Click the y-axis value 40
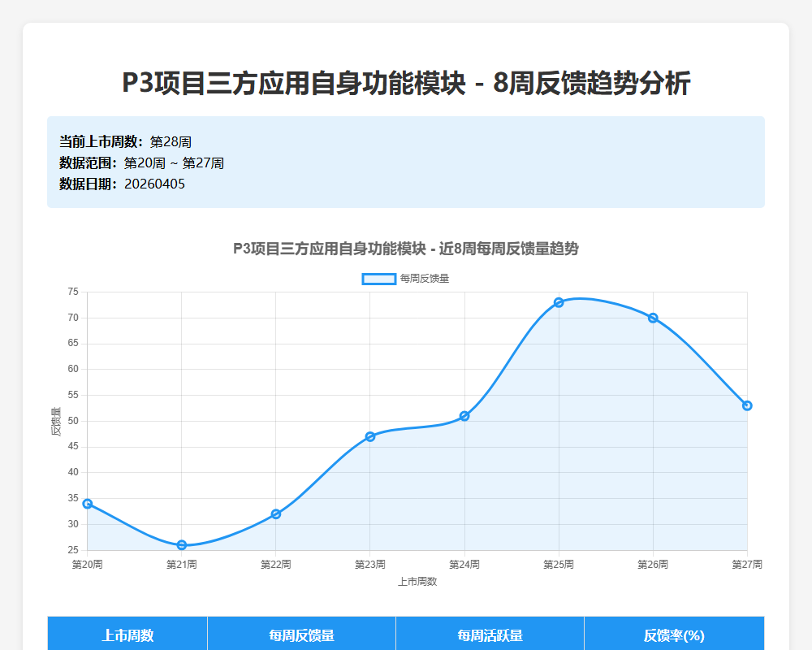 pyautogui.click(x=73, y=472)
